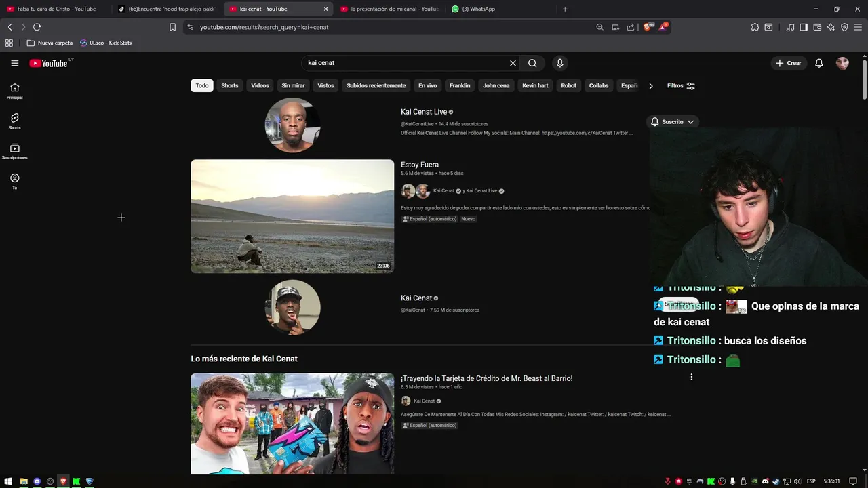Select the Vistos filter chip
Screen dimensions: 868x488
[x=326, y=86]
